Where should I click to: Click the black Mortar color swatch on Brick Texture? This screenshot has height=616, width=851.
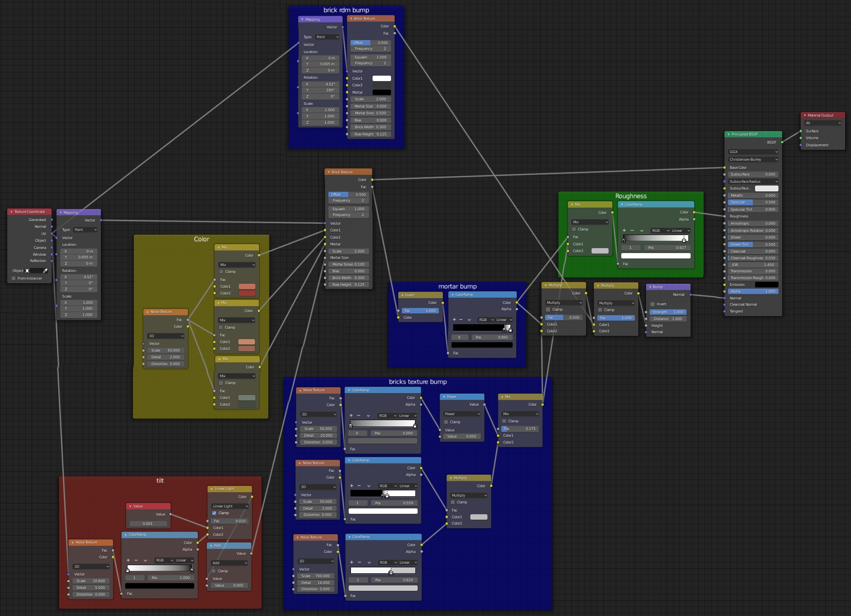point(382,92)
